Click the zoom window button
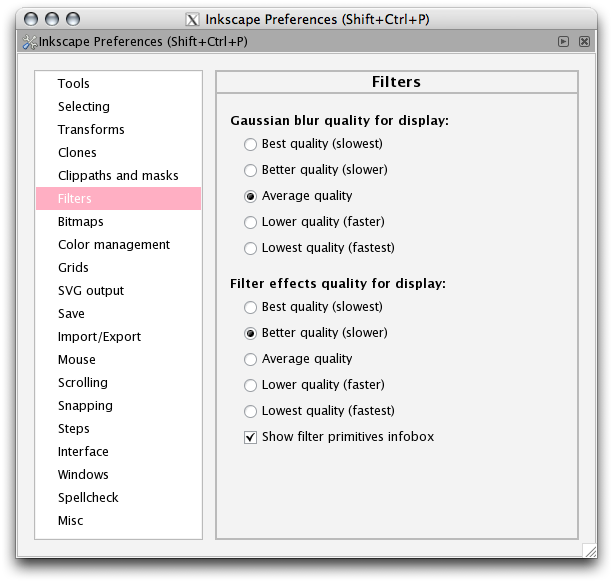The height and width of the screenshot is (582, 613). tap(73, 19)
